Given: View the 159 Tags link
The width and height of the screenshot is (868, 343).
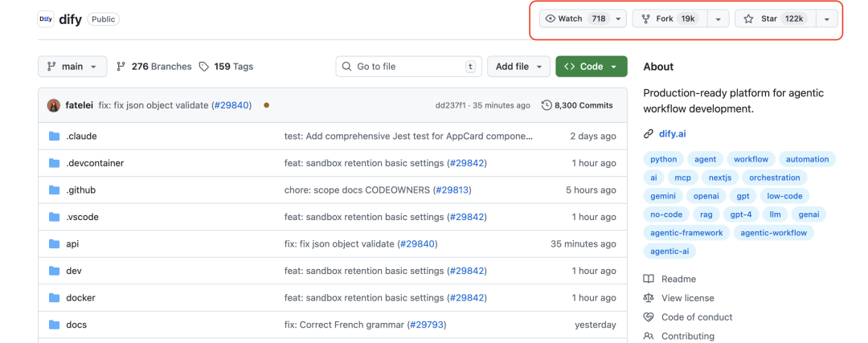Looking at the screenshot, I should 226,67.
